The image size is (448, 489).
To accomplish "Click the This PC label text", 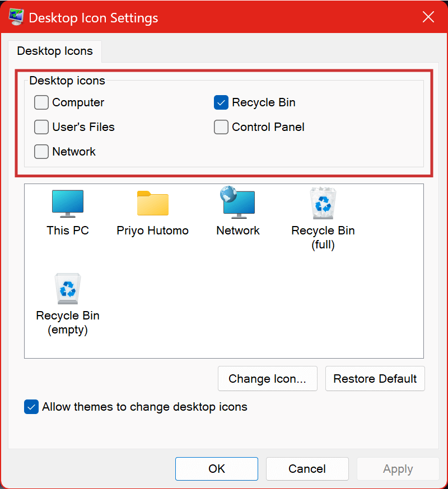I will (x=68, y=231).
